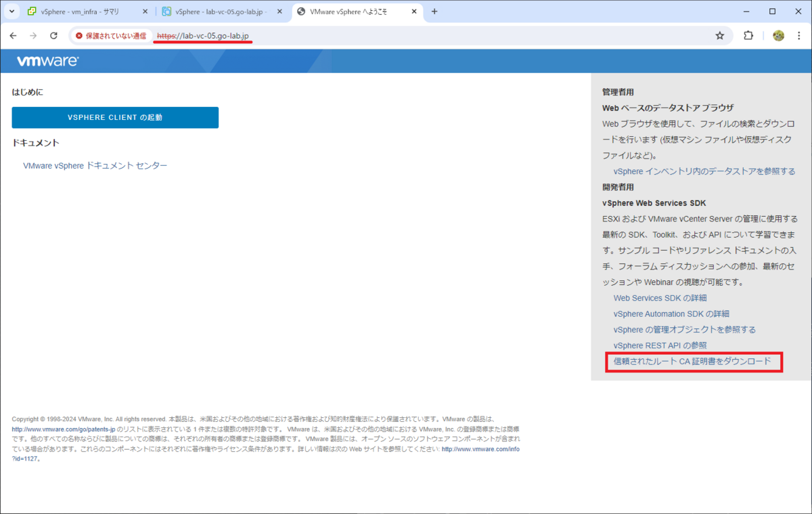
Task: Open VMware vSphere ドキュメント センター link
Action: point(95,165)
